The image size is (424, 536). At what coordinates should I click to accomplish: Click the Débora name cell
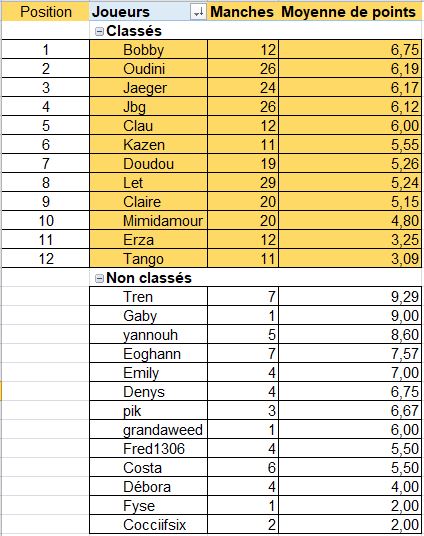coord(148,486)
